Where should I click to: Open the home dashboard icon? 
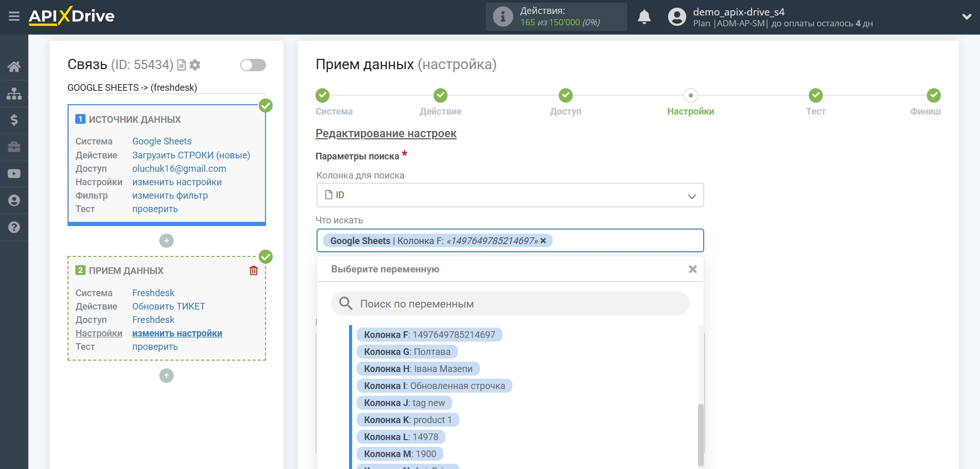14,67
